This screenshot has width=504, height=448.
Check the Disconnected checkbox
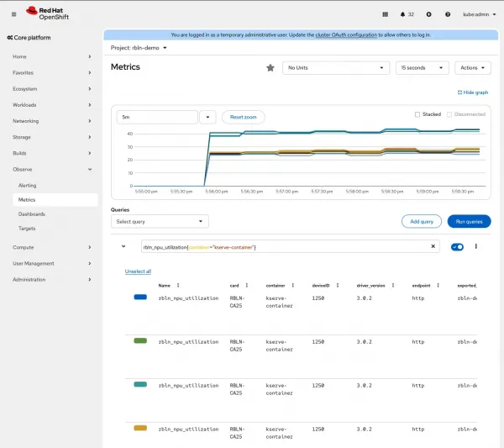tap(449, 114)
